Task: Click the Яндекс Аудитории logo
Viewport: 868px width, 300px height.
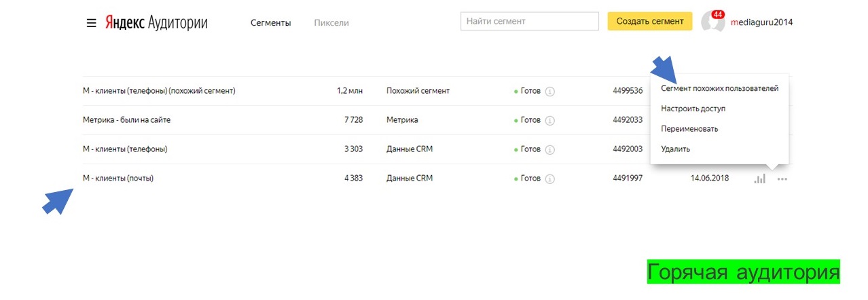Action: coord(156,22)
